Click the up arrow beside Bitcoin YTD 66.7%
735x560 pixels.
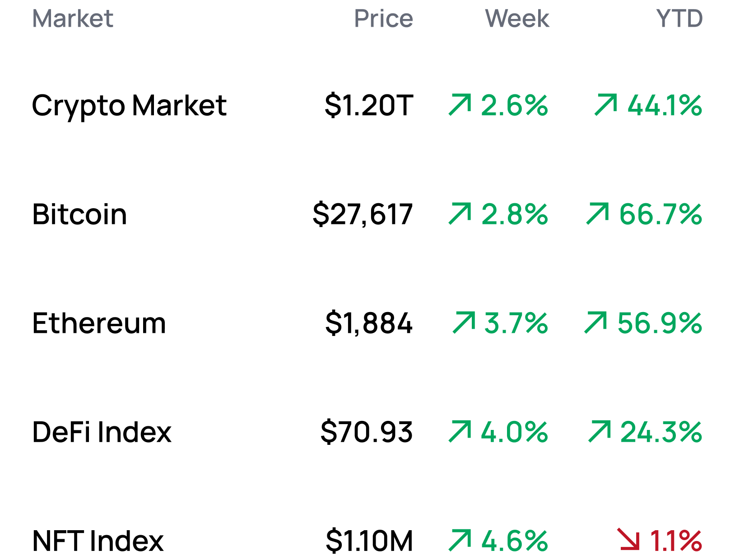pyautogui.click(x=598, y=214)
